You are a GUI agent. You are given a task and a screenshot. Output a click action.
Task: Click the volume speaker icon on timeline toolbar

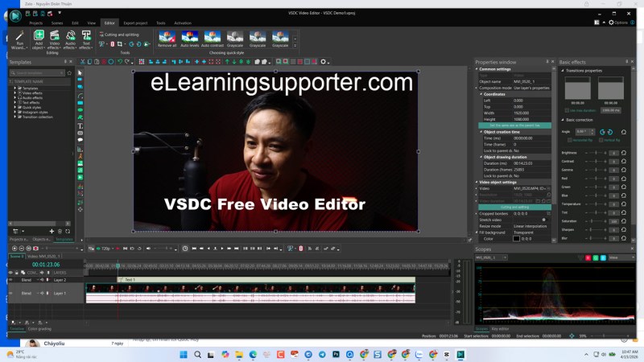(148, 249)
